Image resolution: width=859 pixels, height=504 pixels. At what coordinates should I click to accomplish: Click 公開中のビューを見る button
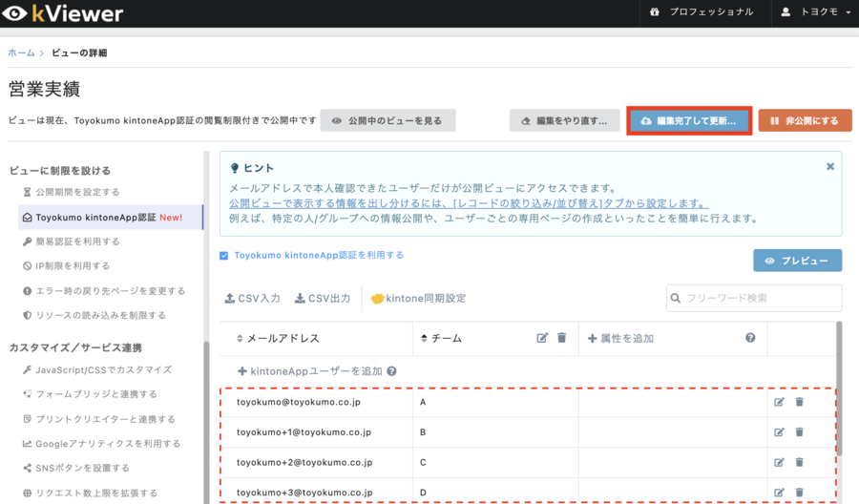click(388, 120)
